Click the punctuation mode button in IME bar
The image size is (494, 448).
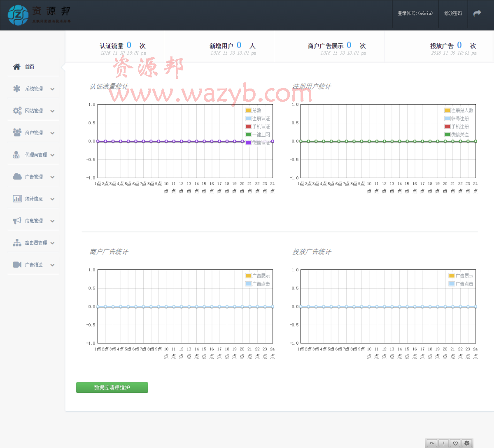pyautogui.click(x=444, y=443)
